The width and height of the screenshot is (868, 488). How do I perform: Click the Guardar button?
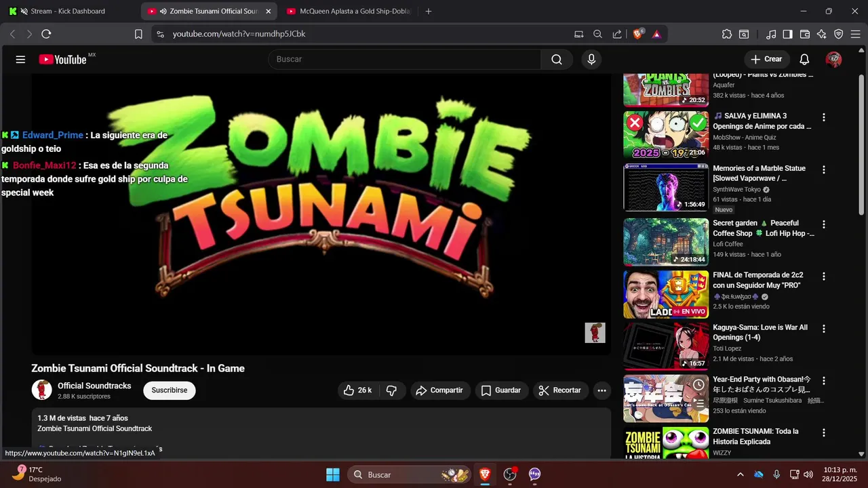tap(502, 390)
